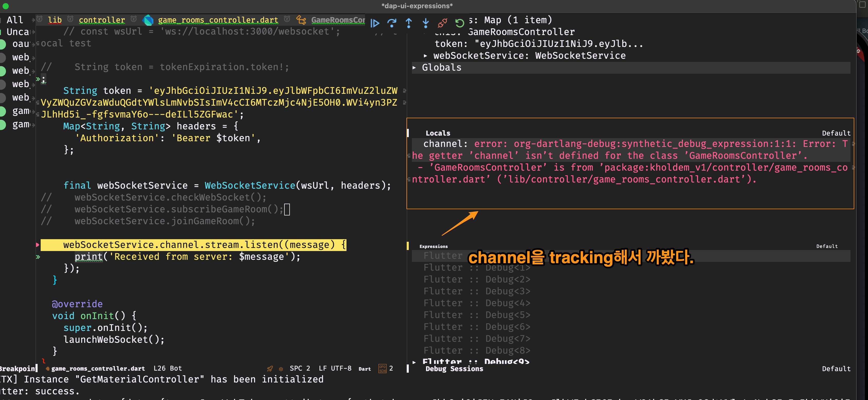
Task: Click the debugger continue/play icon
Action: tap(375, 23)
